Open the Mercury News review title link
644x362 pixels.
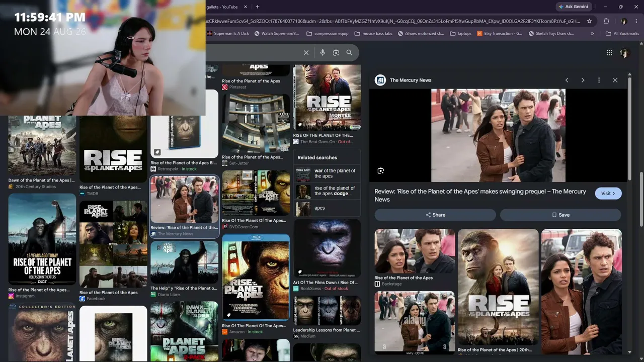(x=480, y=196)
